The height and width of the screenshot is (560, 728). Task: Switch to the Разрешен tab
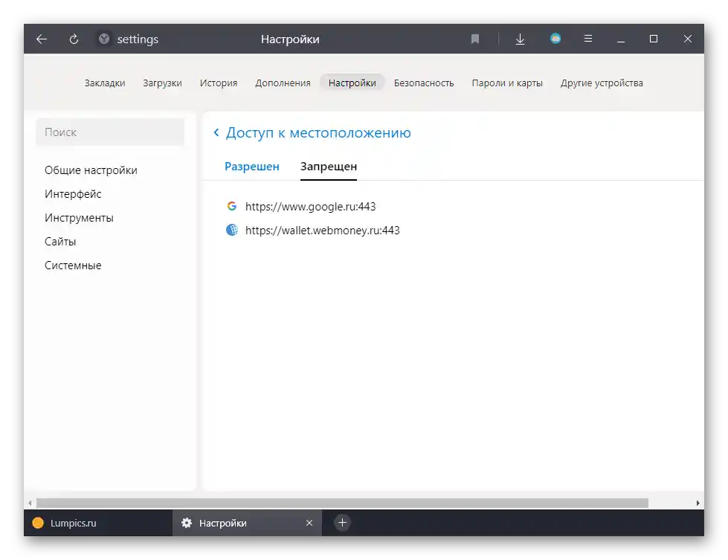[x=252, y=167]
